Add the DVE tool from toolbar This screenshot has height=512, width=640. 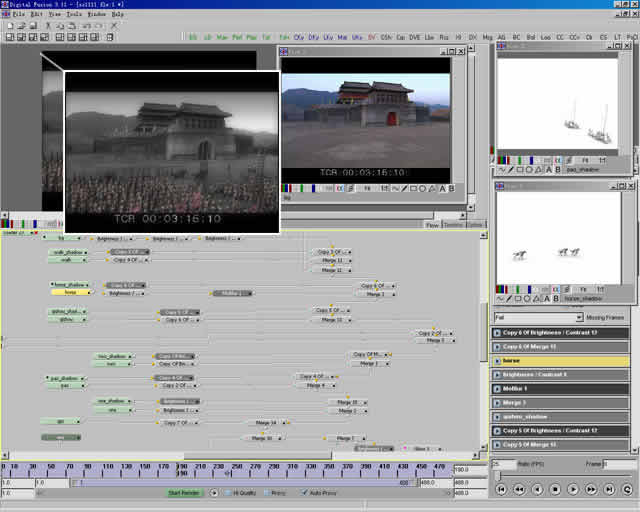pyautogui.click(x=415, y=37)
